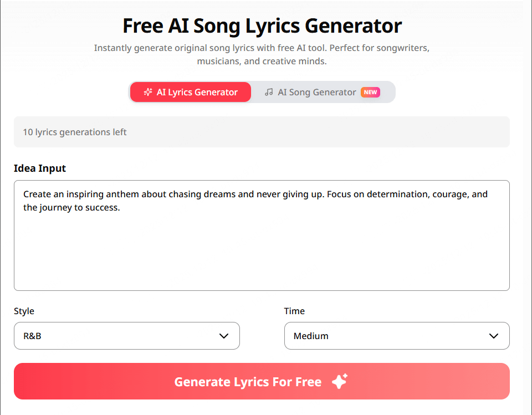Switch to the AI Lyrics Generator tab

pyautogui.click(x=191, y=93)
